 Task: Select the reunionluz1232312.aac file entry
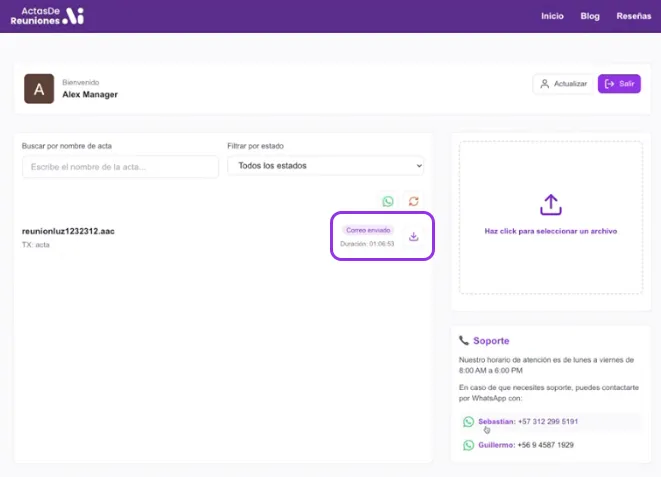(x=68, y=231)
